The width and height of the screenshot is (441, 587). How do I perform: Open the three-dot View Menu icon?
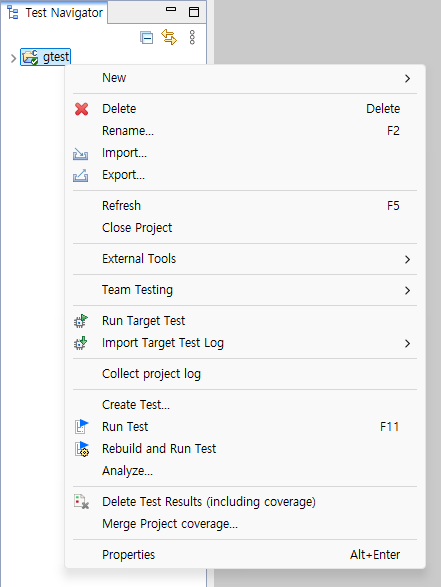(x=192, y=37)
